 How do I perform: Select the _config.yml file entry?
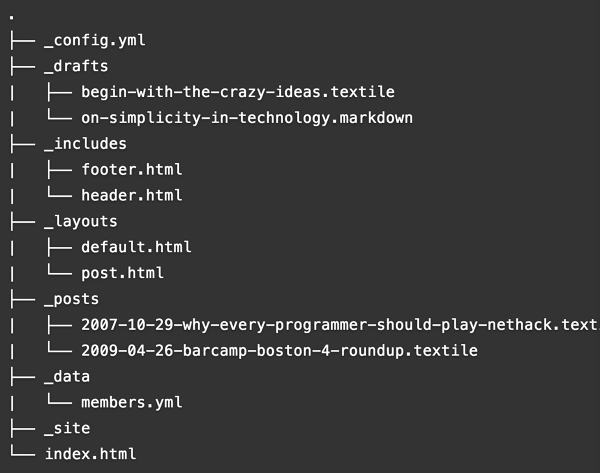pyautogui.click(x=95, y=41)
